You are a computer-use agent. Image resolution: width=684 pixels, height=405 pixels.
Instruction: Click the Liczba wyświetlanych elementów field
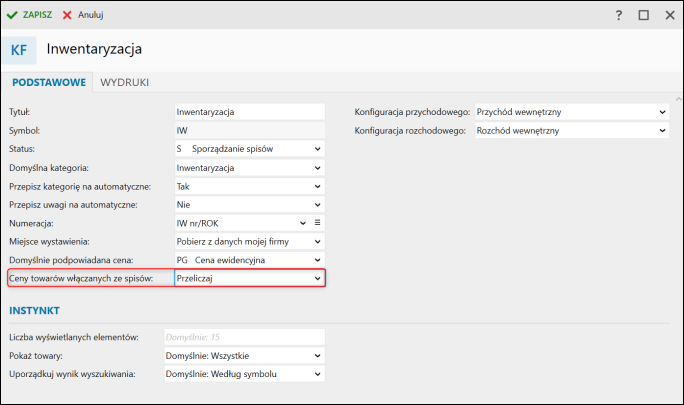click(243, 337)
